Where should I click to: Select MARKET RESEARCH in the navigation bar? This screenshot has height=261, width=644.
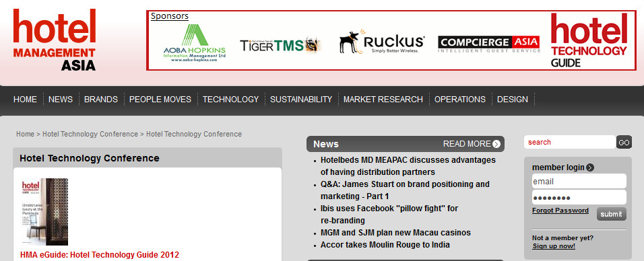click(x=383, y=100)
